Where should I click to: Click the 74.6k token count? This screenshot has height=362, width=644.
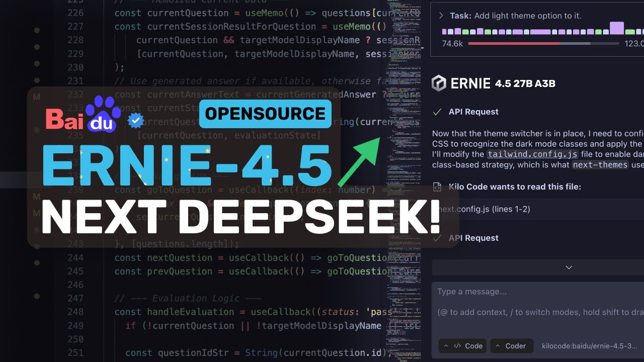click(x=452, y=44)
